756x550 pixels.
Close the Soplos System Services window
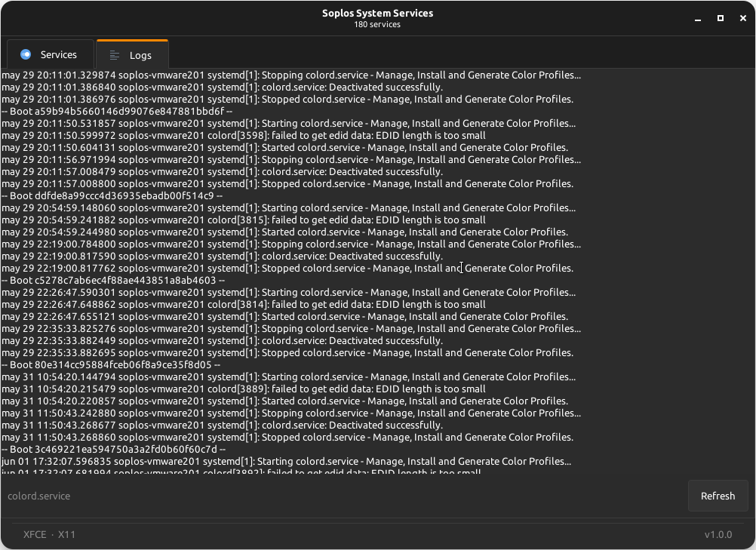tap(743, 18)
